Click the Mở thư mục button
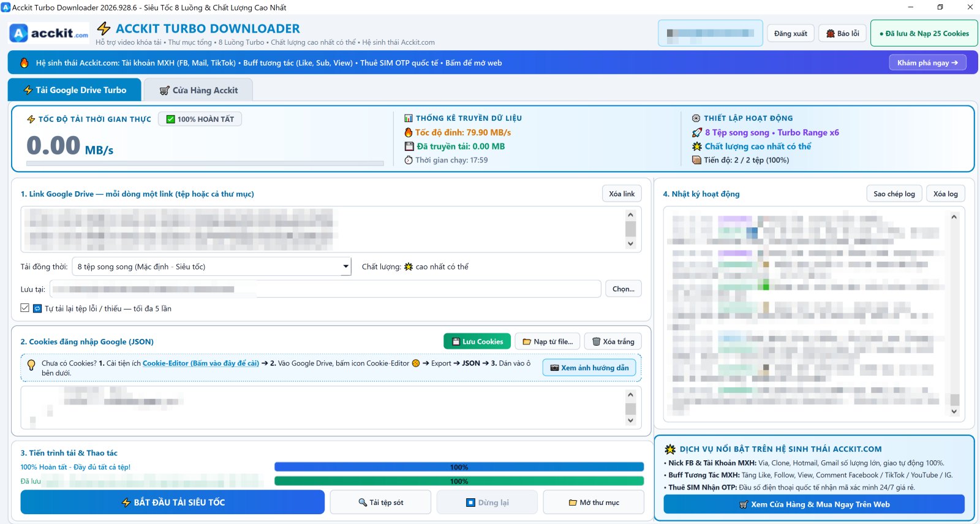 coord(594,503)
